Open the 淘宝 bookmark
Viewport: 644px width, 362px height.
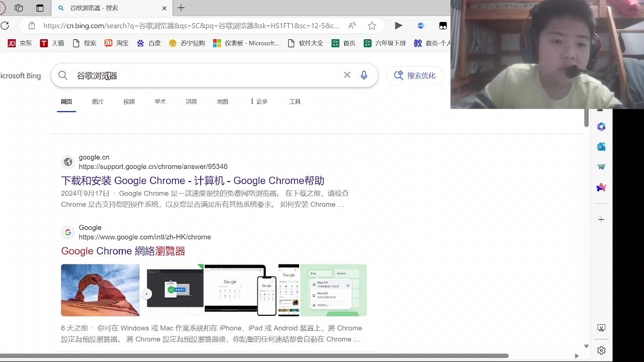coord(117,43)
